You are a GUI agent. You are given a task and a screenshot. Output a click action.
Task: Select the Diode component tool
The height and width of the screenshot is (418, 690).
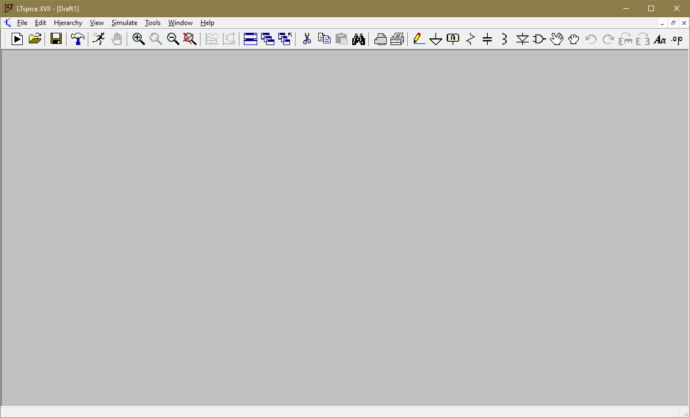click(522, 39)
